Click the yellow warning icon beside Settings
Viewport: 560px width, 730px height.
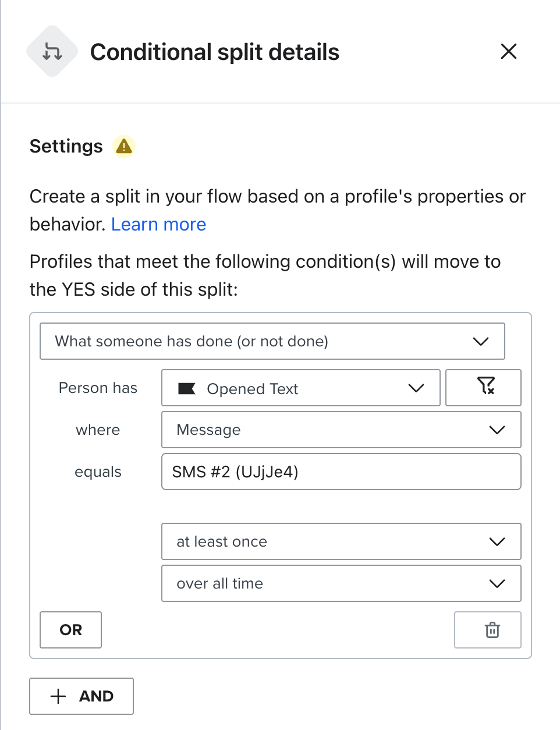[124, 146]
